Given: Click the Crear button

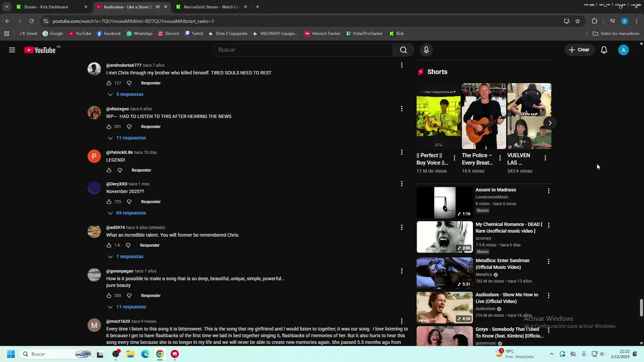Looking at the screenshot, I should click(579, 50).
